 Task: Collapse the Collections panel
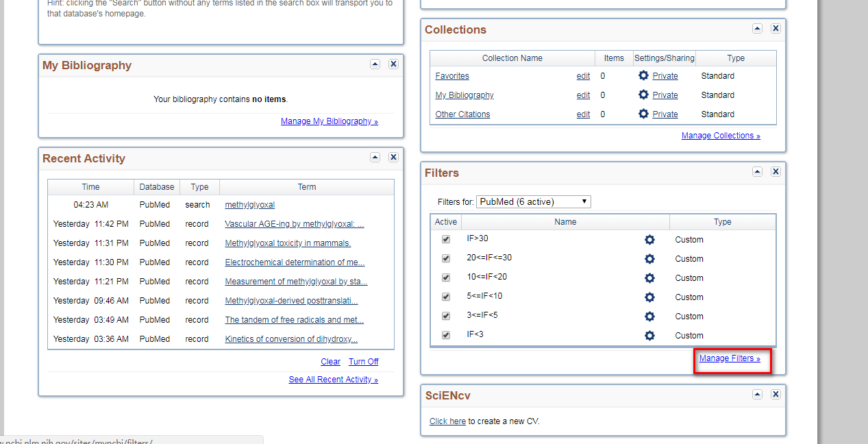click(757, 29)
